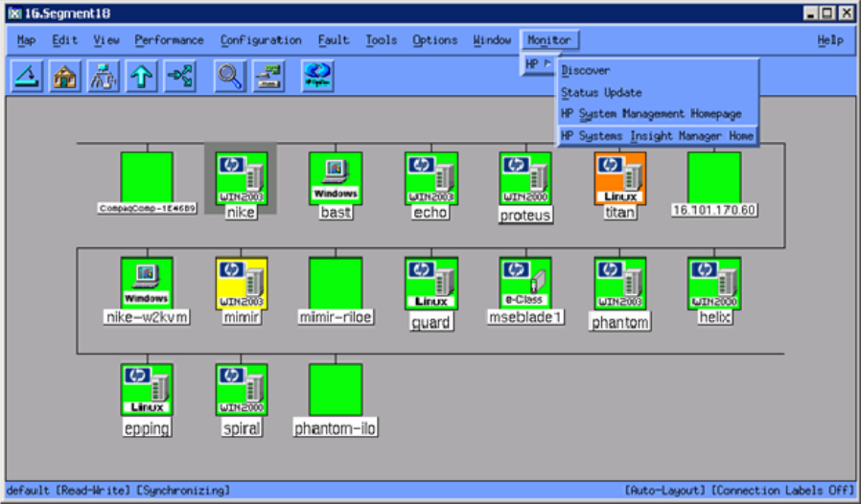
Task: Open HP Systems Insight Manager Home entry
Action: pos(658,136)
